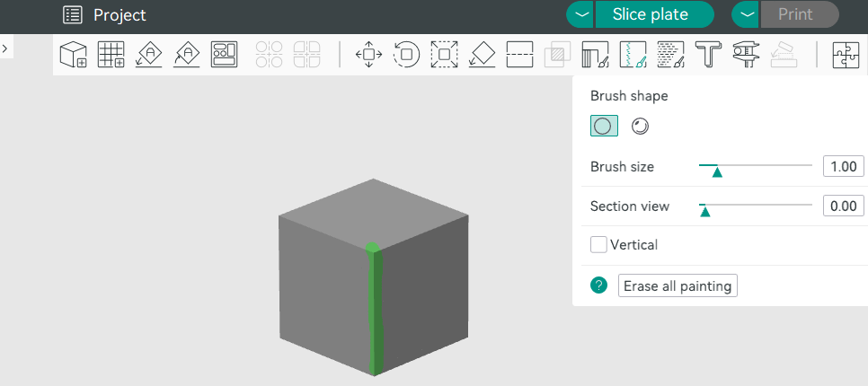The height and width of the screenshot is (386, 868).
Task: Click the greyed Print button
Action: pos(800,15)
